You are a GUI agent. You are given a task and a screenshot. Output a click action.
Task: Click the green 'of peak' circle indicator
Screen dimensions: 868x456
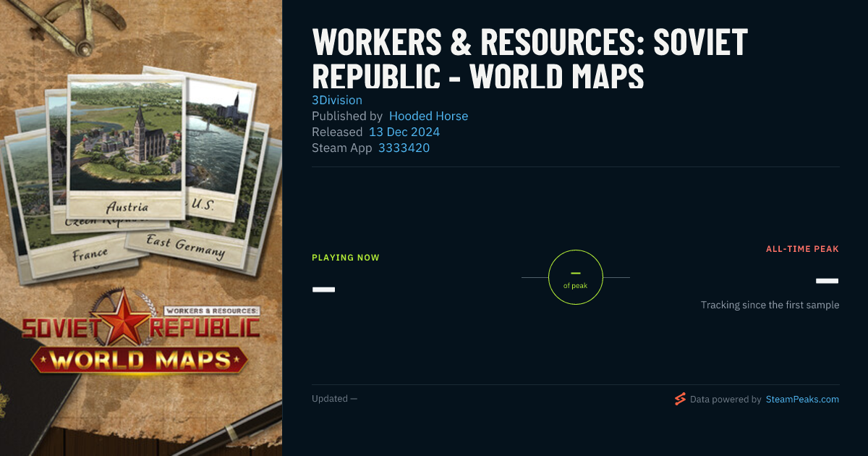576,277
